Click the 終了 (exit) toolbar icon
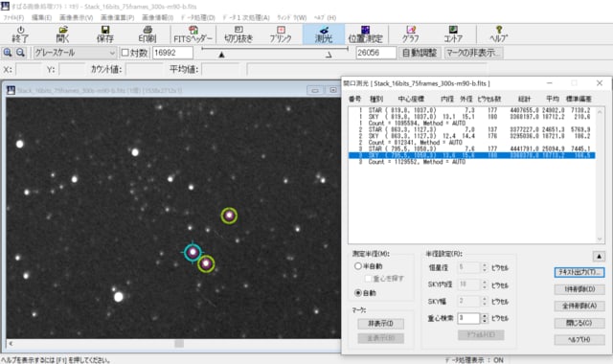 tap(20, 34)
